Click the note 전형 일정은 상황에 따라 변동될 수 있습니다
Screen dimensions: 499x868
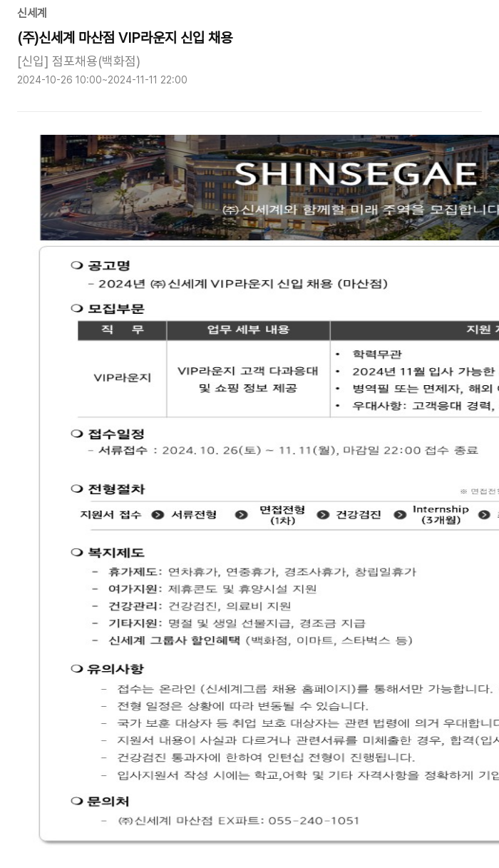(235, 706)
